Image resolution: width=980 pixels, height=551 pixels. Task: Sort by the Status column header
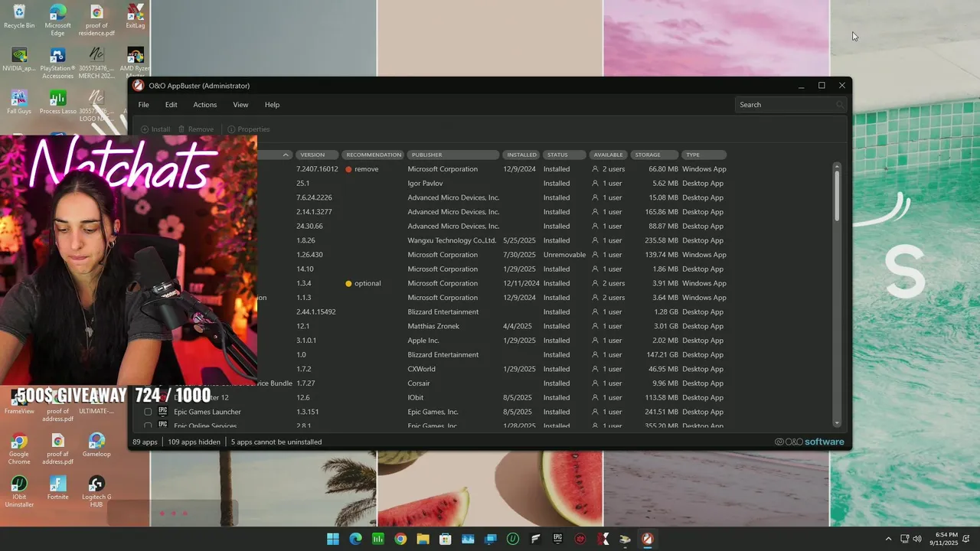pos(564,155)
